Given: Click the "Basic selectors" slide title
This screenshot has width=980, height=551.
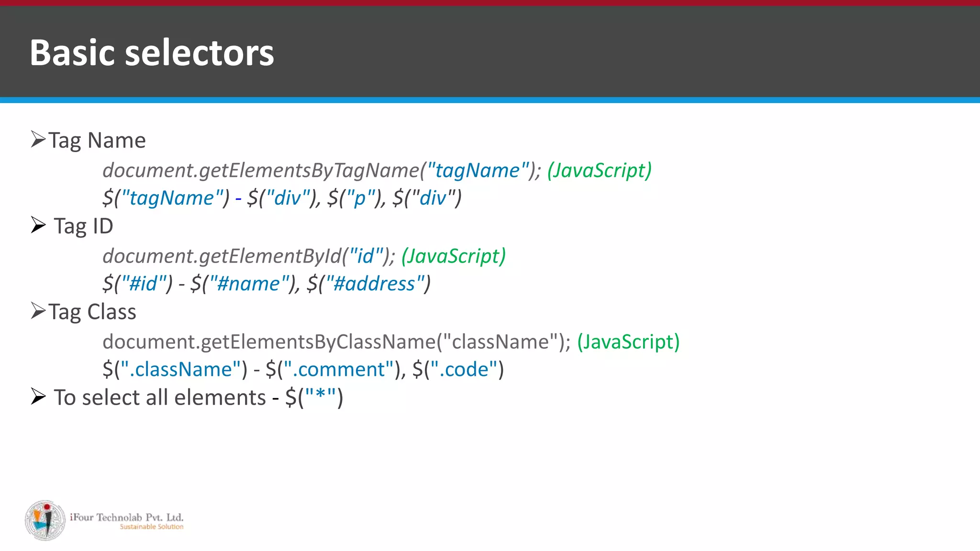Looking at the screenshot, I should coord(152,52).
